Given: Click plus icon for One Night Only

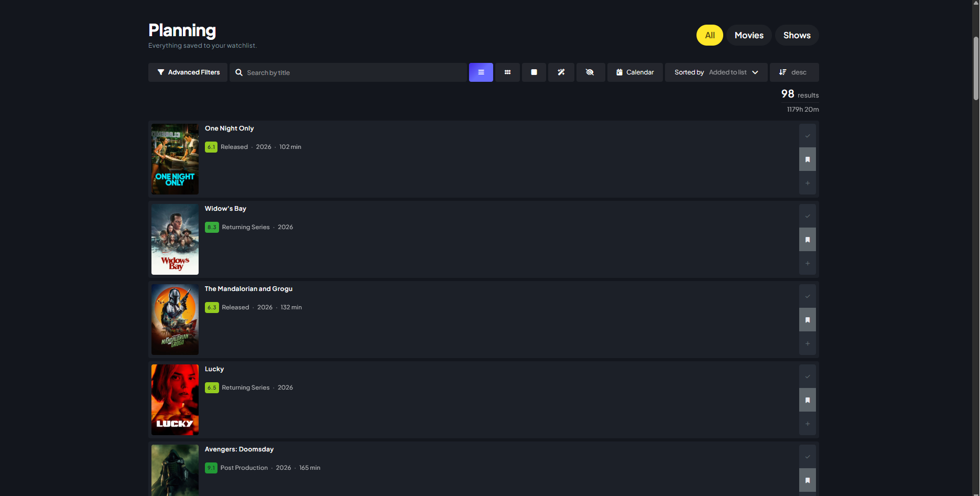Looking at the screenshot, I should [808, 183].
